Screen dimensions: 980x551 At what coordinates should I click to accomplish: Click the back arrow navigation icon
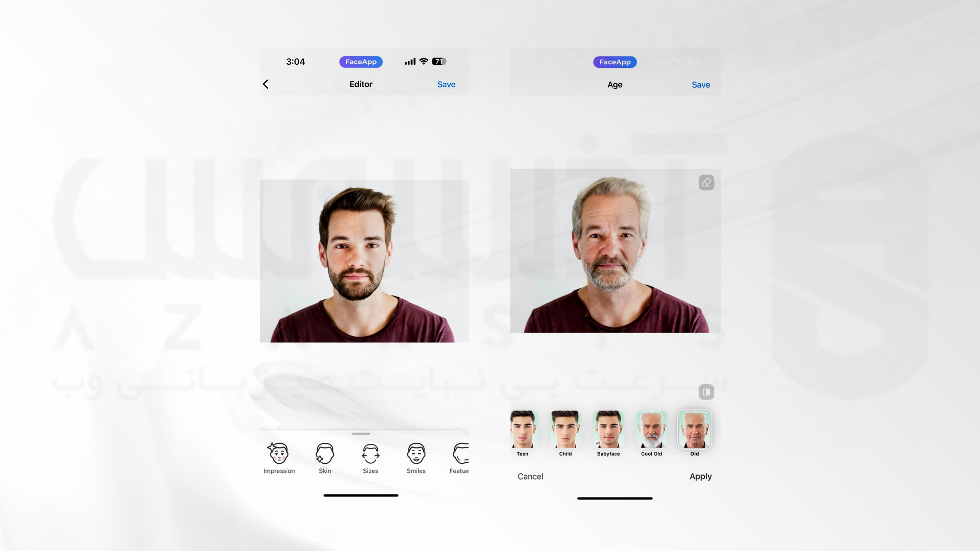265,84
